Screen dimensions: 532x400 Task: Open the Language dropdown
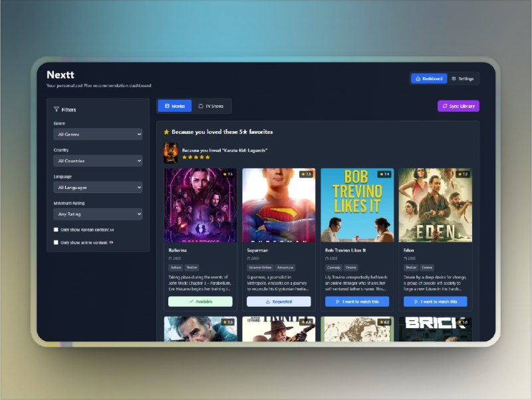click(98, 188)
